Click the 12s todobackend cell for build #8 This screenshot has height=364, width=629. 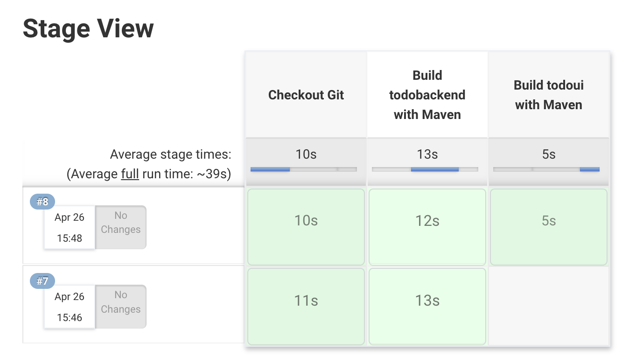tap(427, 227)
